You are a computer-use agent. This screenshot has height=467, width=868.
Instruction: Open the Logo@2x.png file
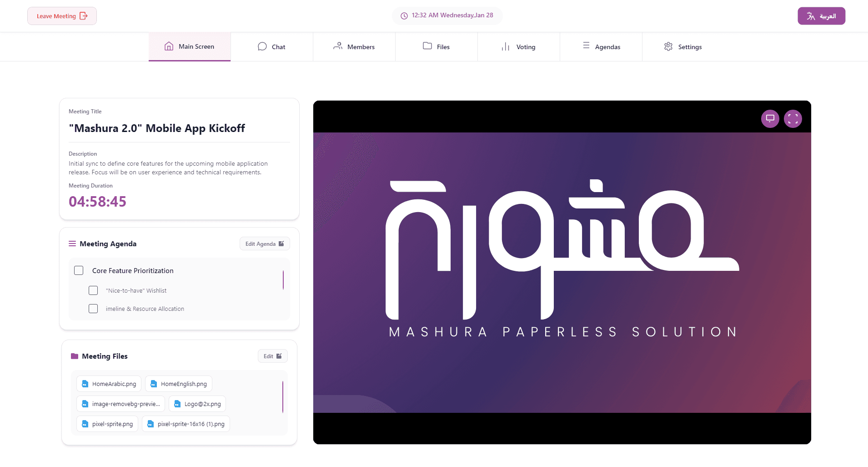[197, 404]
